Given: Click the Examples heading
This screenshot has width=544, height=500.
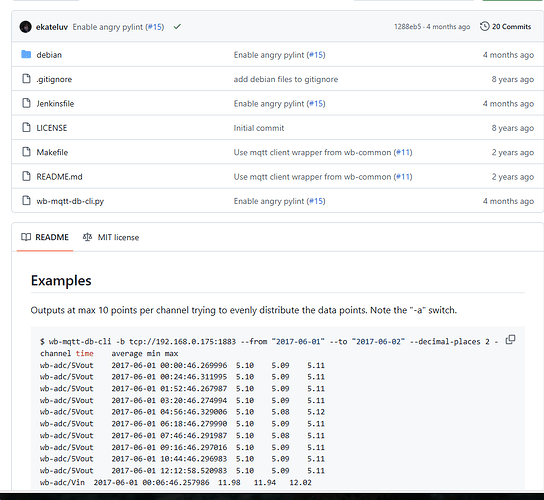Looking at the screenshot, I should point(61,280).
